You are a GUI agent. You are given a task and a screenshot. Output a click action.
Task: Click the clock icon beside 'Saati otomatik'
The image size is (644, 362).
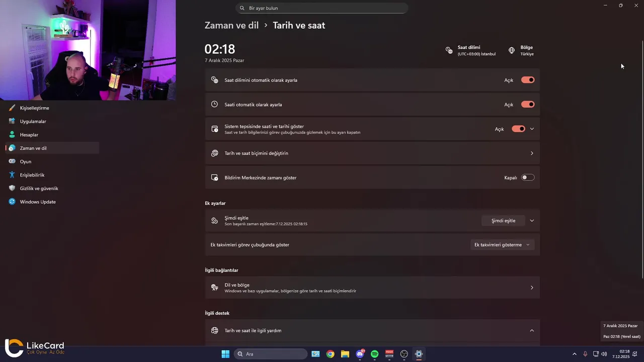click(214, 105)
